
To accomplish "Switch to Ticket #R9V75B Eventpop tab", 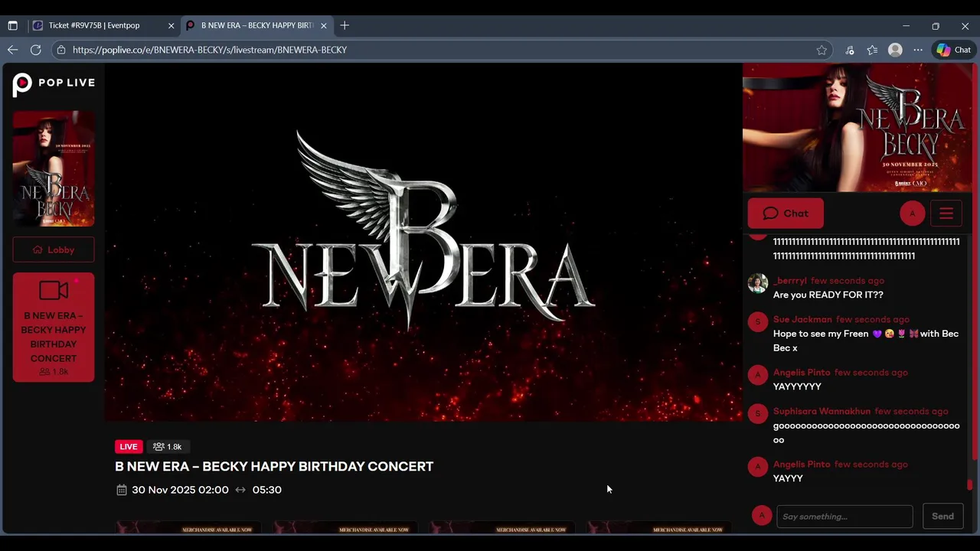I will (x=103, y=25).
